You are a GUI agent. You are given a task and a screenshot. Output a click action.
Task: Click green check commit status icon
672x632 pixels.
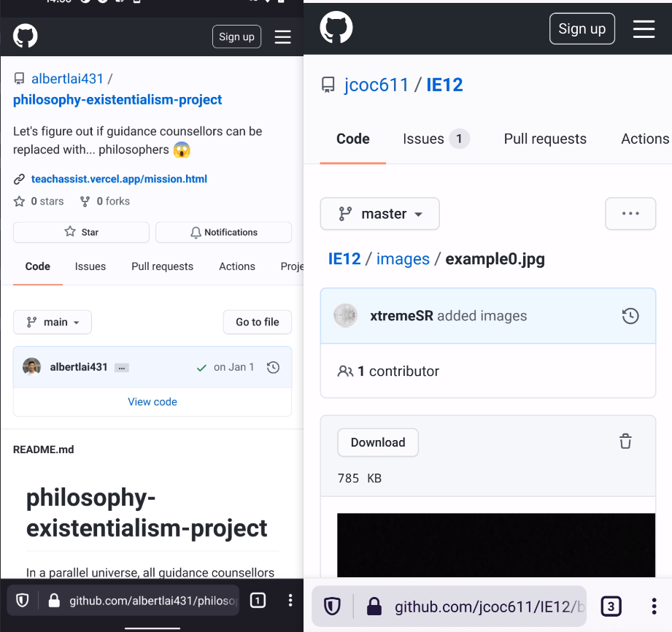click(x=201, y=368)
